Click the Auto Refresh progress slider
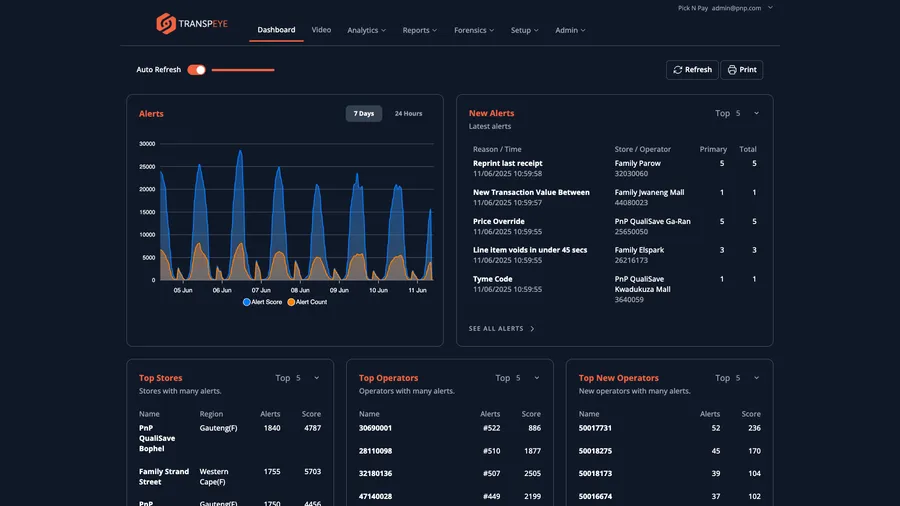Screen dimensions: 900x506 243,70
